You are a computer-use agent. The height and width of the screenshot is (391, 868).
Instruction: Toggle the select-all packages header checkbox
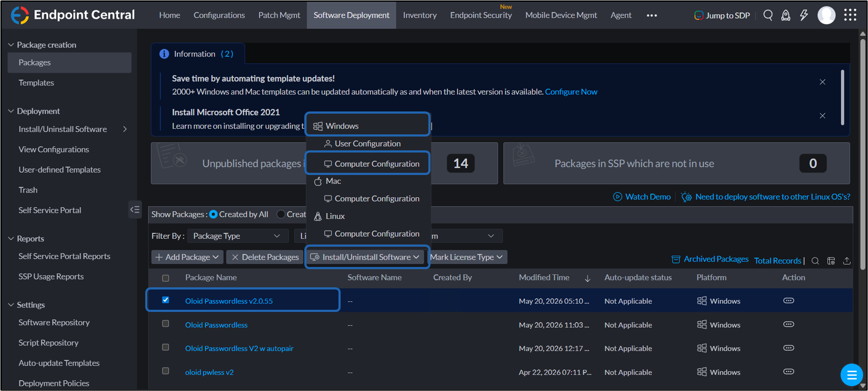point(166,278)
